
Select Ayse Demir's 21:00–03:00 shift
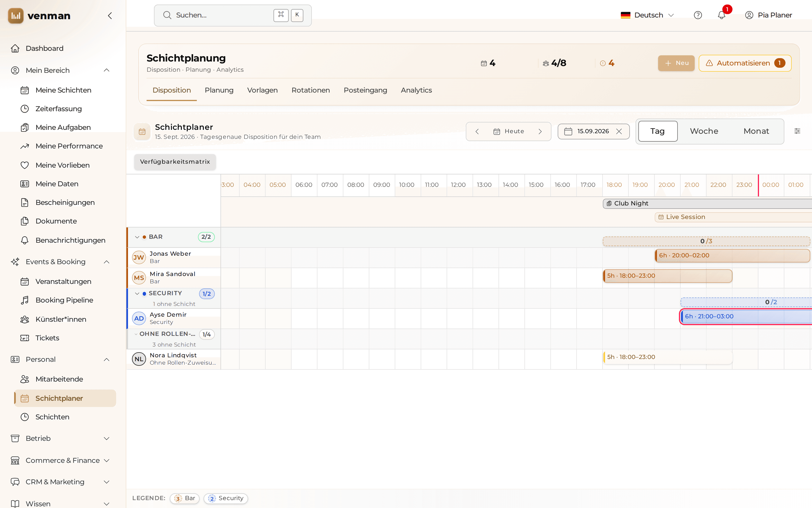[746, 316]
